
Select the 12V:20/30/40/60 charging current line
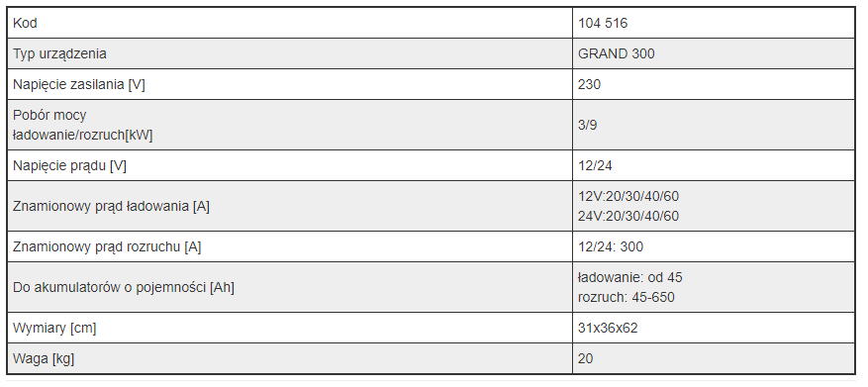pos(628,197)
